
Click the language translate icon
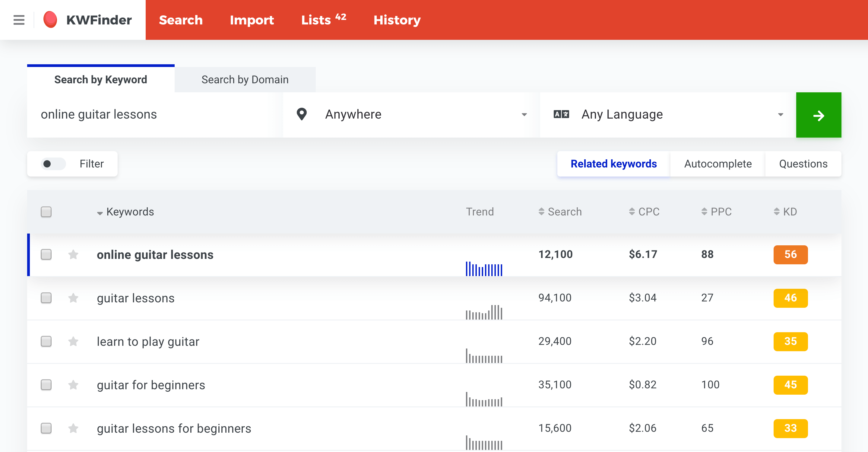pos(561,114)
